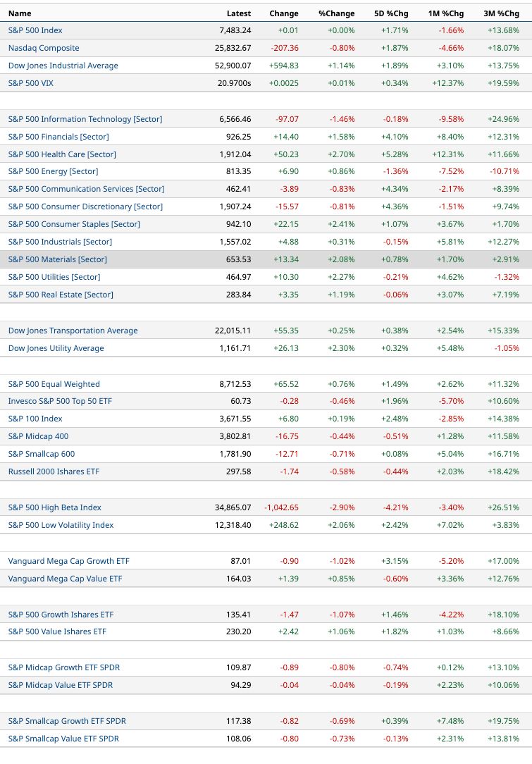Open S&P 500 Consumer Staples sector

(74, 223)
